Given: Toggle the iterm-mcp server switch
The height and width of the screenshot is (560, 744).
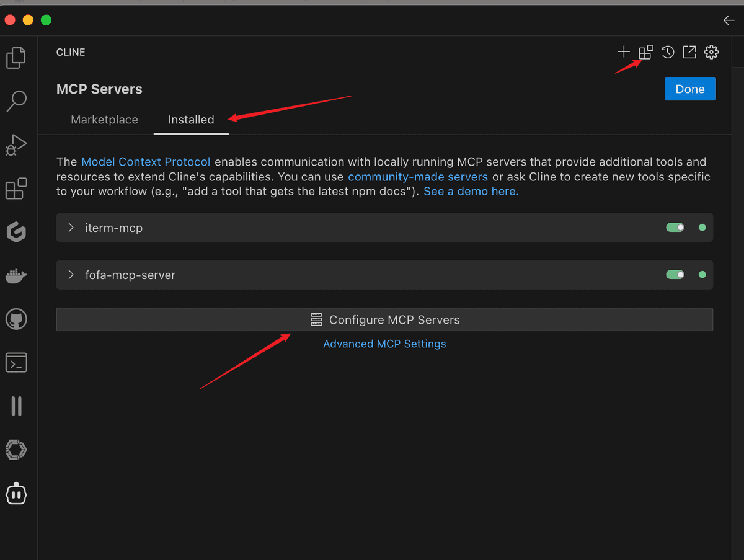Looking at the screenshot, I should 675,228.
